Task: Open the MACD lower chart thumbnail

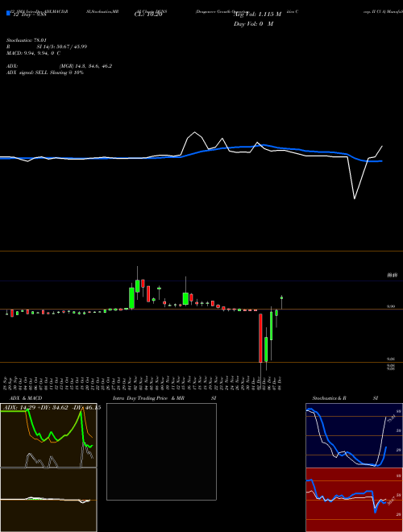Action: click(48, 500)
